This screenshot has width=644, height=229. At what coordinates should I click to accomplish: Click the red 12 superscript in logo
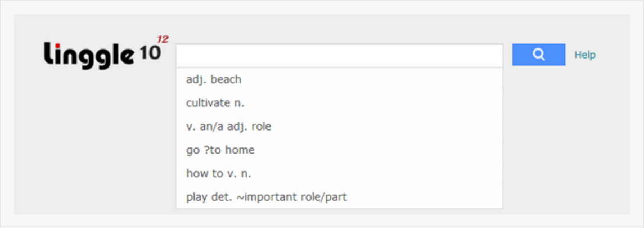coord(163,40)
